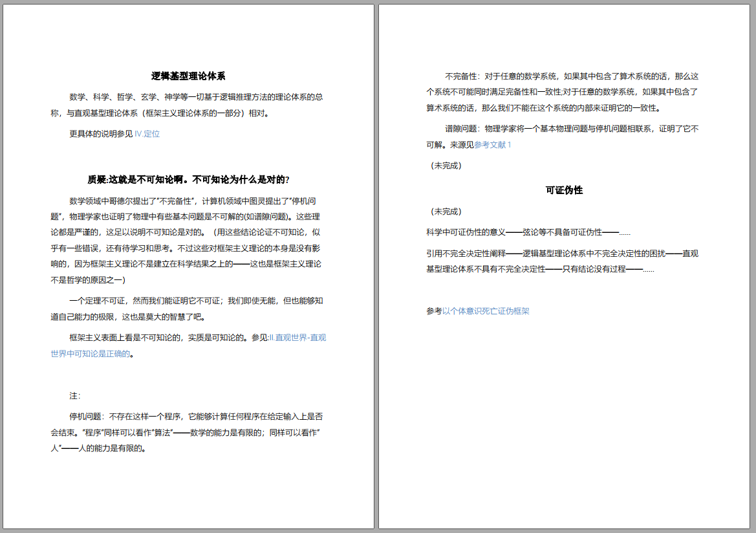Open the "IV.定位" hyperlink
Screen dimensions: 756x533
[147, 135]
